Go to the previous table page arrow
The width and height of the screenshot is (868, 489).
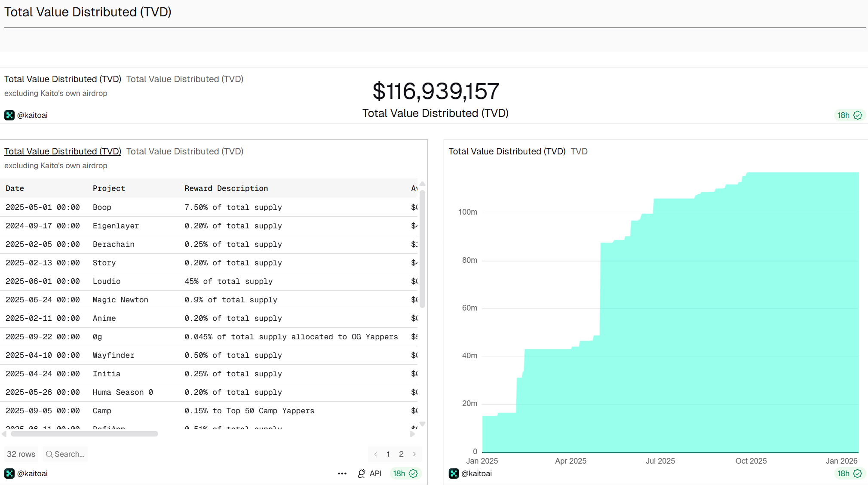click(x=376, y=454)
